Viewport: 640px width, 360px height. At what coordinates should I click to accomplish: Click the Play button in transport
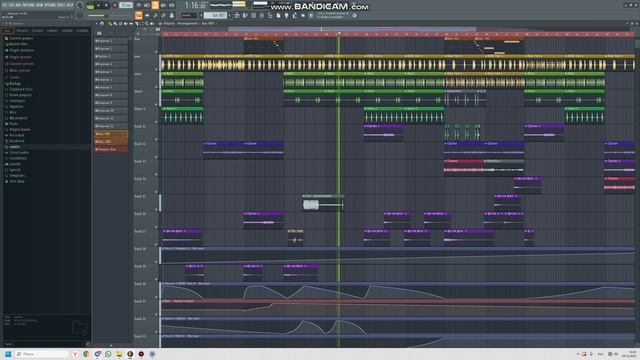coord(98,5)
